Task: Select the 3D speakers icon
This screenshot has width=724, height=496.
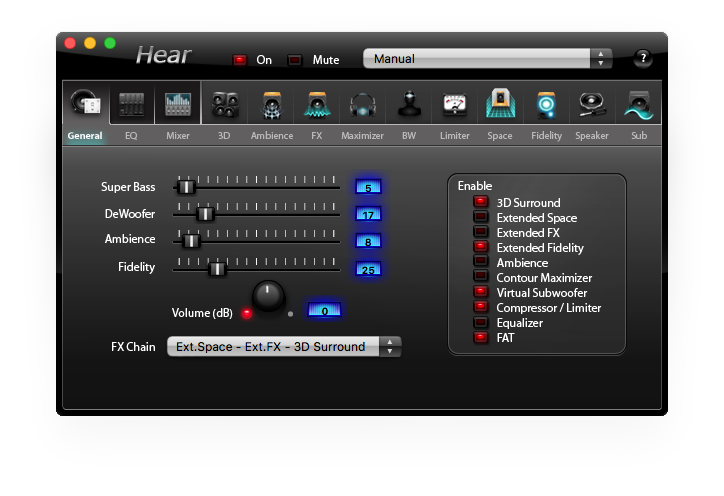Action: tap(225, 104)
